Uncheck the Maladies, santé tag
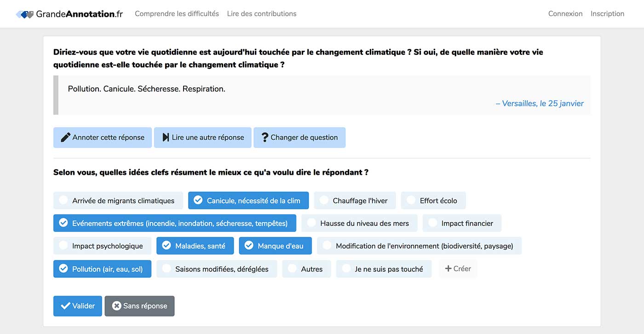Viewport: 644px width, 334px height. 195,246
